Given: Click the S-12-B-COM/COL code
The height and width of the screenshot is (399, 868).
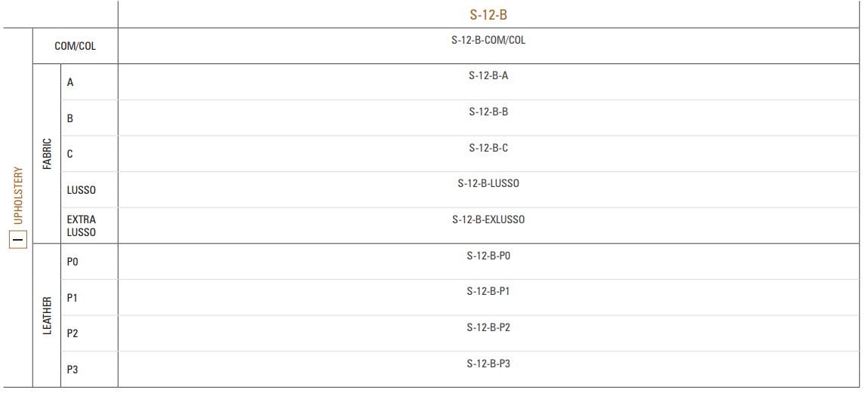Looking at the screenshot, I should coord(488,40).
